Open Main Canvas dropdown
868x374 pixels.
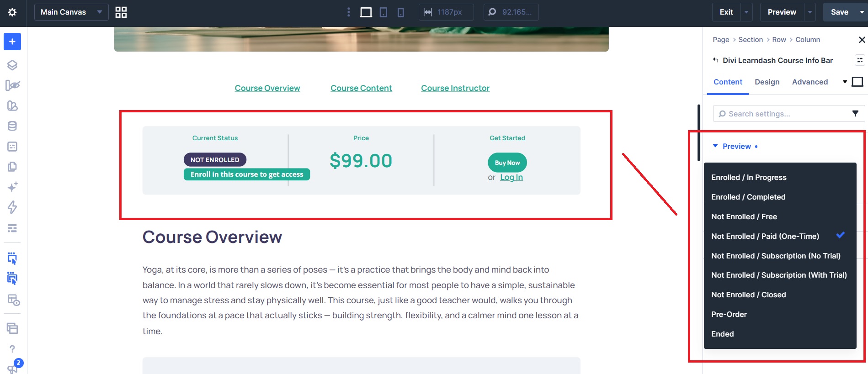pyautogui.click(x=71, y=12)
